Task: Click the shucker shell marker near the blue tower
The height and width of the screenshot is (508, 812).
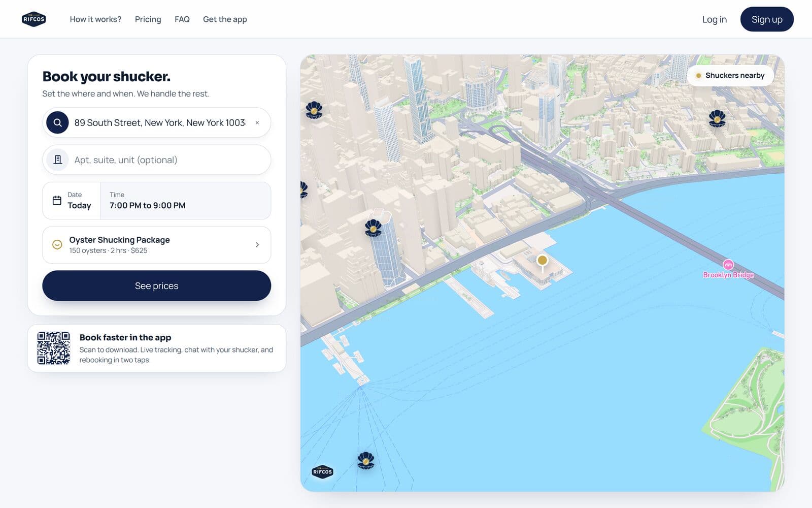Action: (373, 228)
